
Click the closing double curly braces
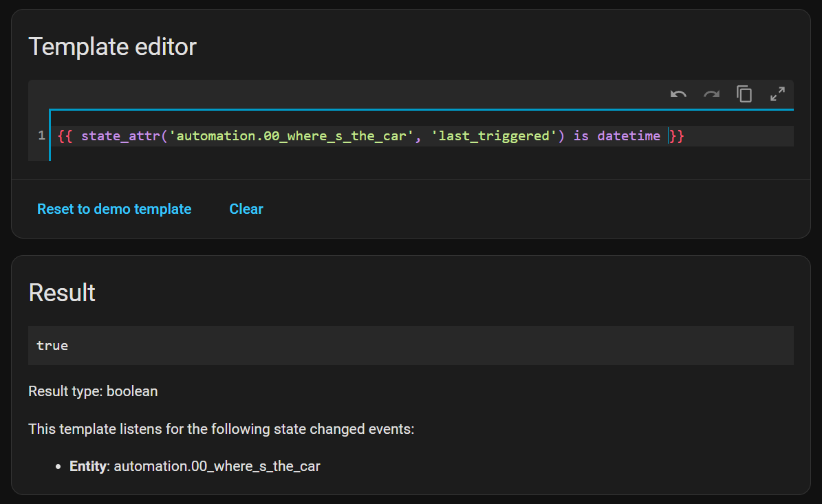[x=677, y=136]
